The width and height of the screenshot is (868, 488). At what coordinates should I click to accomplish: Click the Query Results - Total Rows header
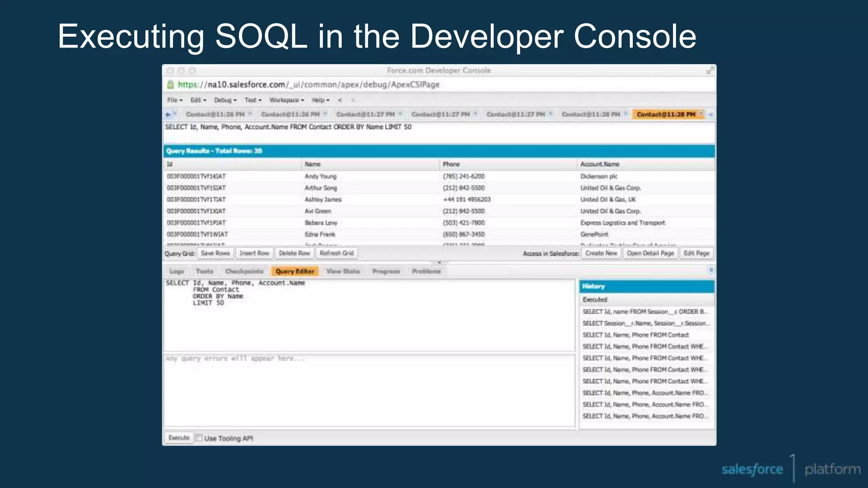[x=439, y=151]
